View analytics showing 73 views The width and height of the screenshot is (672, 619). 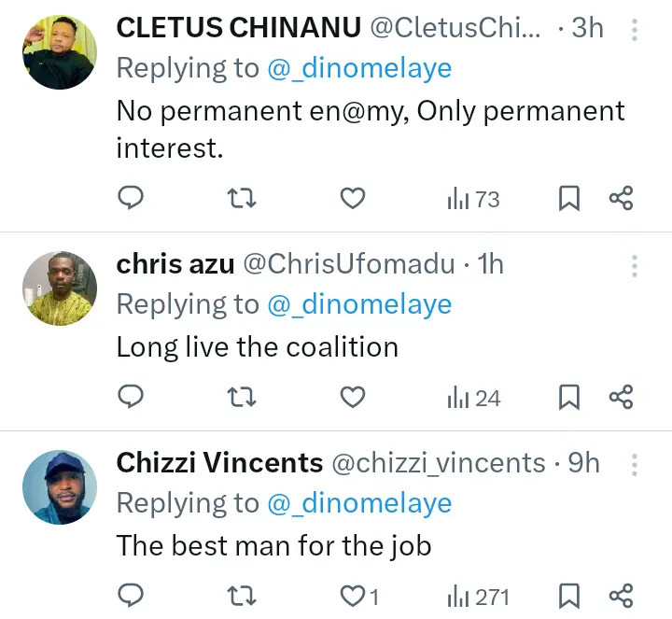473,199
